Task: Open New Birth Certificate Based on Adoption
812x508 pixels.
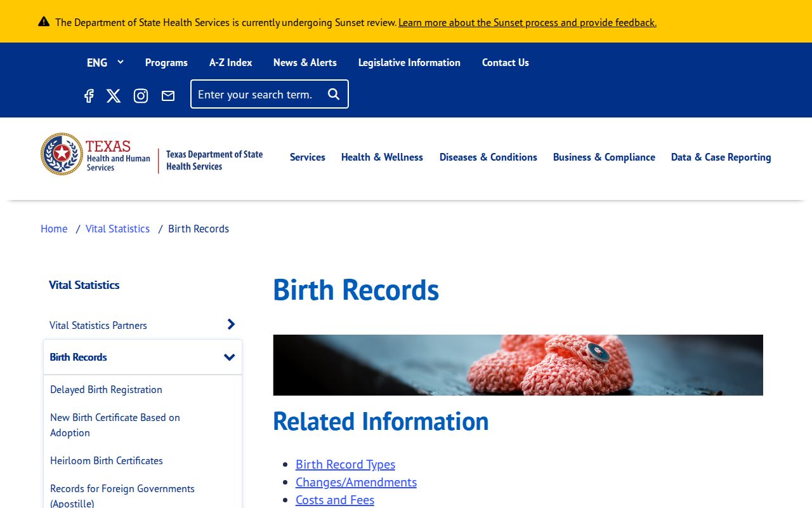Action: click(x=115, y=425)
